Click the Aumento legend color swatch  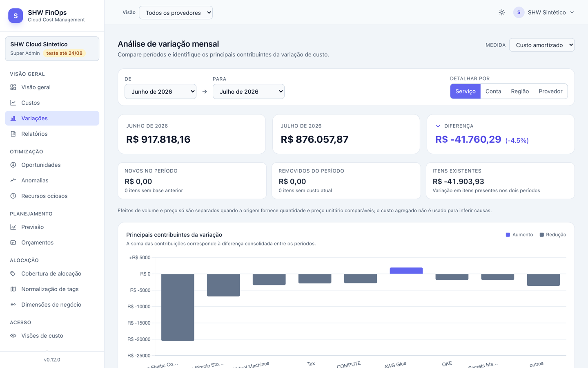click(508, 235)
